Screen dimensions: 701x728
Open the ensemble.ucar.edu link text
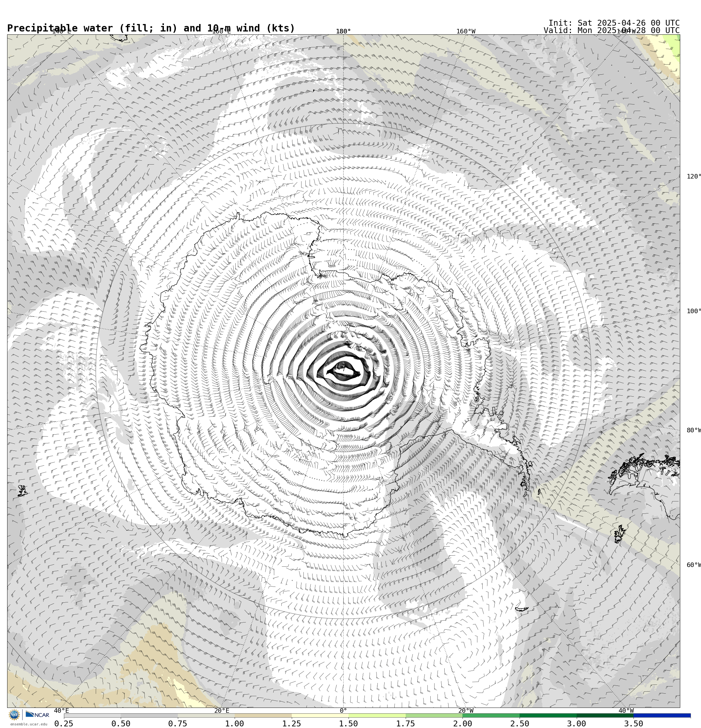coord(29,724)
